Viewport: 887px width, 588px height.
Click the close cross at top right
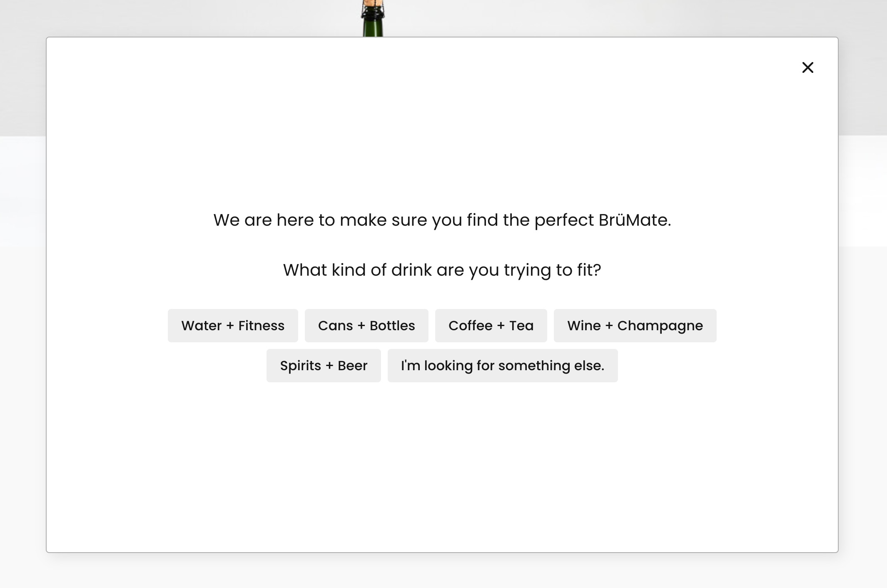coord(807,67)
